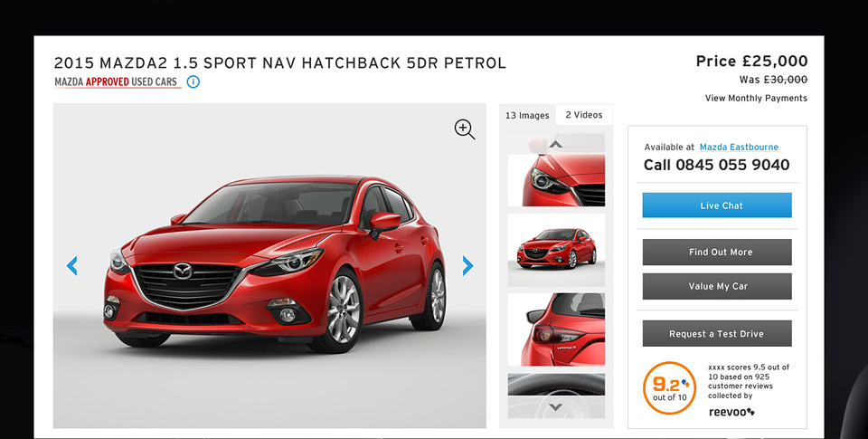Click the Price £25,000 text
Screen dimensions: 868x439
(751, 61)
